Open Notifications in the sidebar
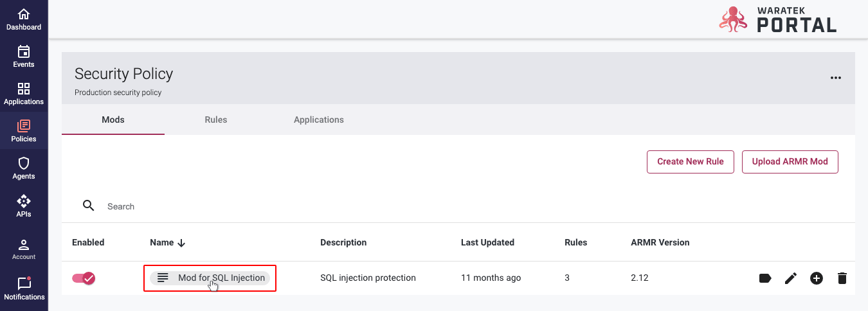The height and width of the screenshot is (311, 868). pyautogui.click(x=24, y=289)
